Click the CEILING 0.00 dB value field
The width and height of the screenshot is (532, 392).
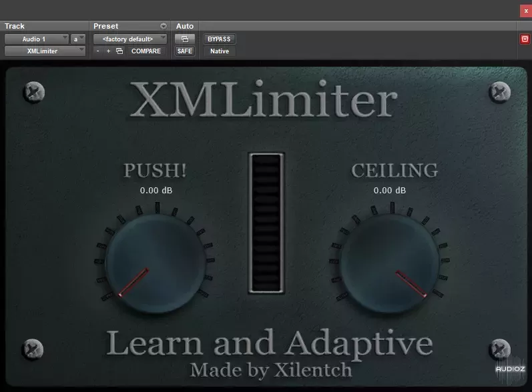(390, 191)
